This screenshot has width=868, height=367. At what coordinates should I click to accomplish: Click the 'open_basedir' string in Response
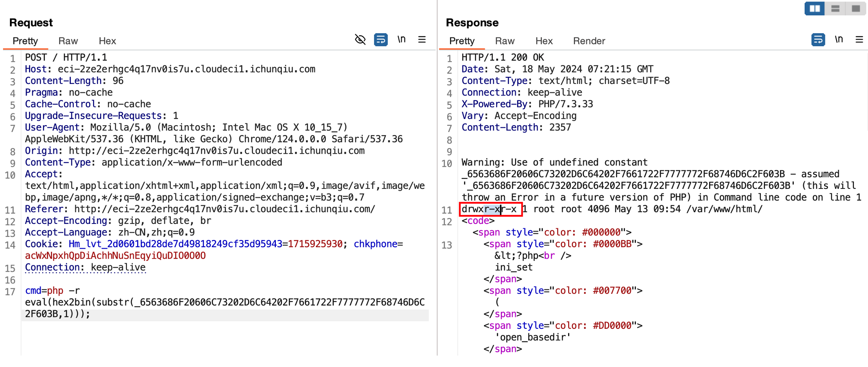(533, 337)
